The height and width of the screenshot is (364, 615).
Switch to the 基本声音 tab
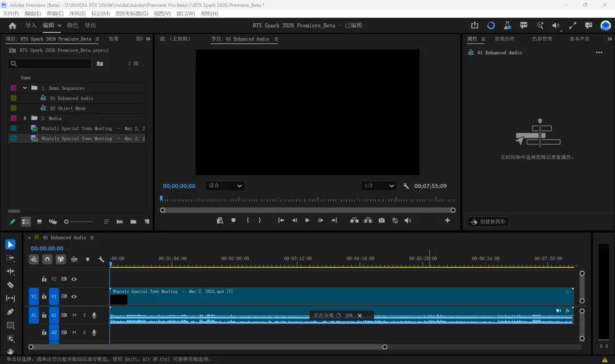click(579, 39)
